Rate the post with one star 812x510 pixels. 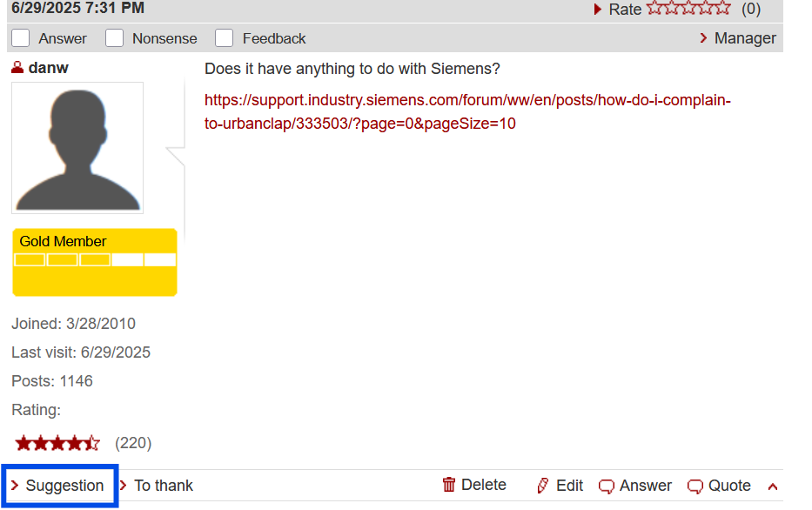[654, 9]
